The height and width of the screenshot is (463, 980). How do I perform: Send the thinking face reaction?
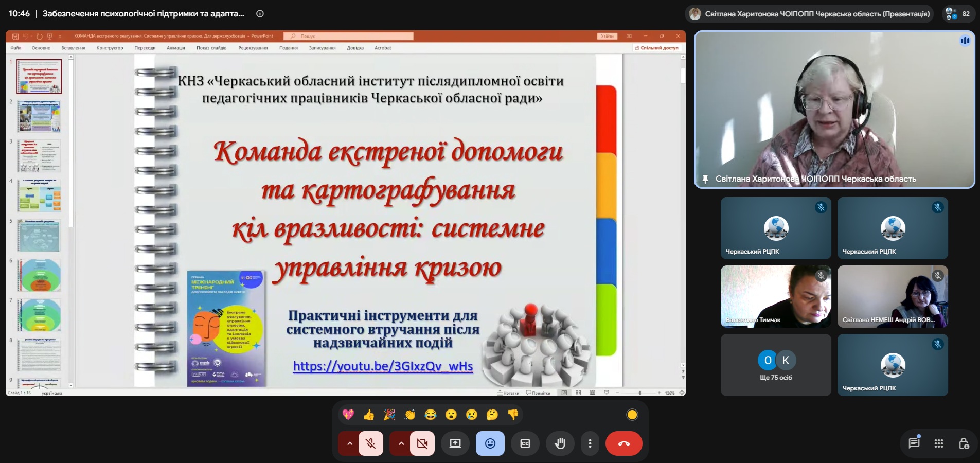[x=492, y=415]
